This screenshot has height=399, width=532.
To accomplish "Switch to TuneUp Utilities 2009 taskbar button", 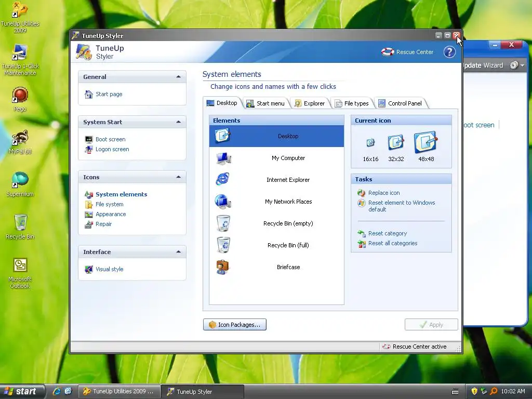I will (119, 391).
